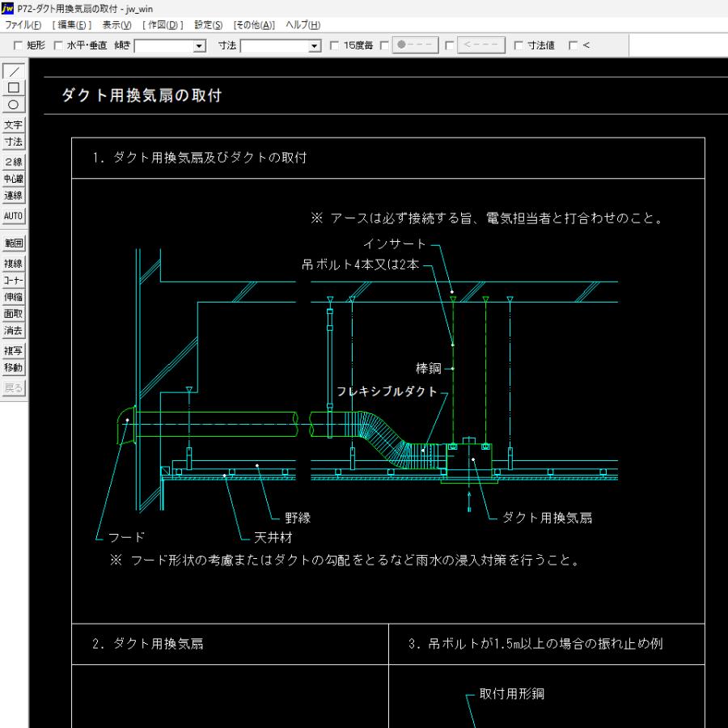Open the 寸法 length dropdown in options bar
The image size is (728, 728).
315,46
